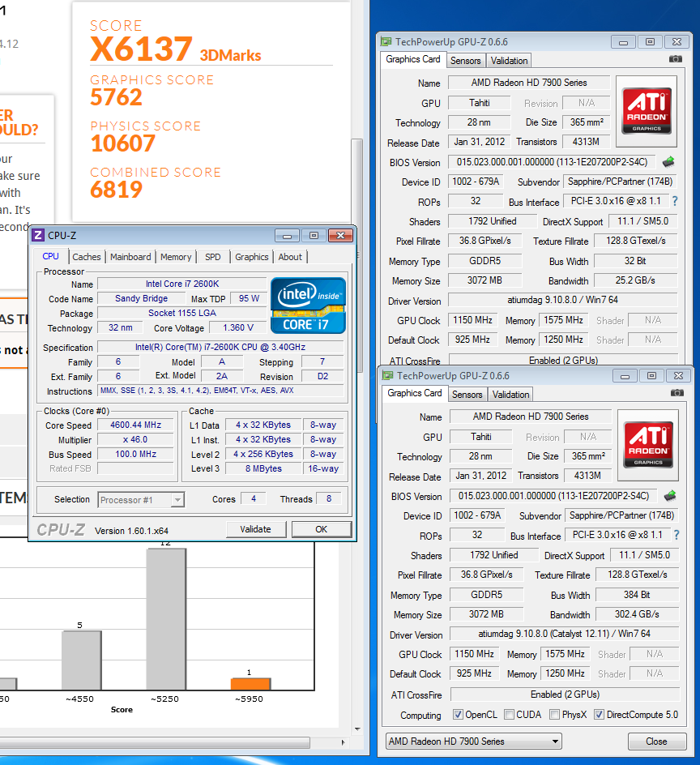
Task: Click the ATI Radeon logo in lower GPU-Z
Action: pos(648,445)
